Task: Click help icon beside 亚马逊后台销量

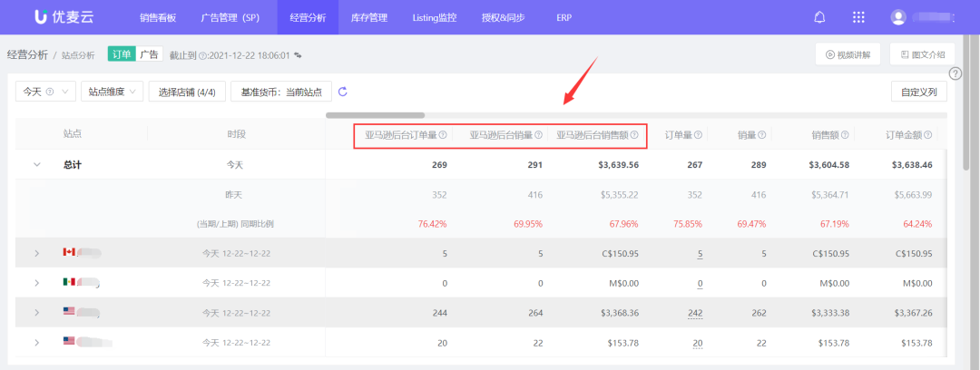Action: [x=539, y=134]
